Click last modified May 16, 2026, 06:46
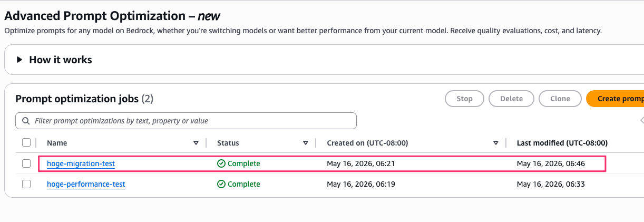The width and height of the screenshot is (644, 222). 551,163
